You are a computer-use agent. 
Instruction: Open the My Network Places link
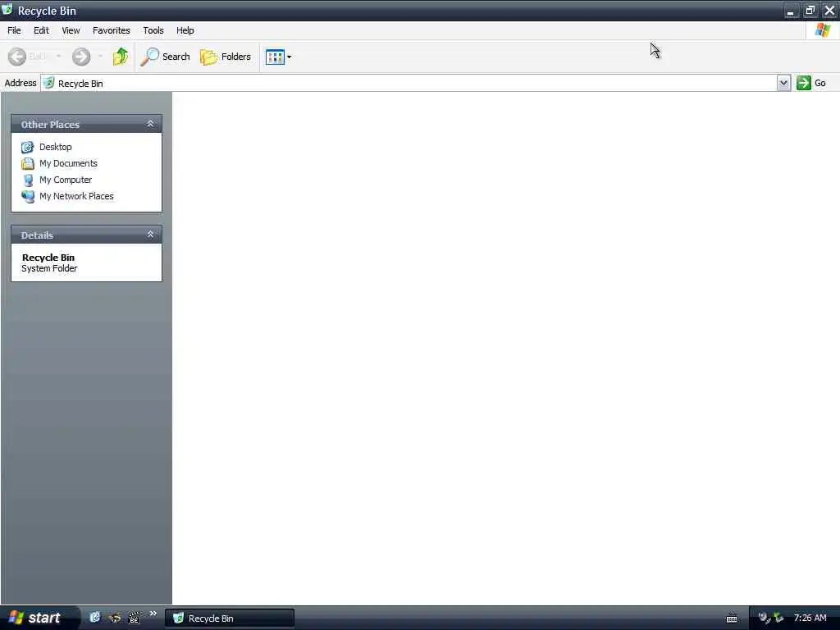[76, 196]
